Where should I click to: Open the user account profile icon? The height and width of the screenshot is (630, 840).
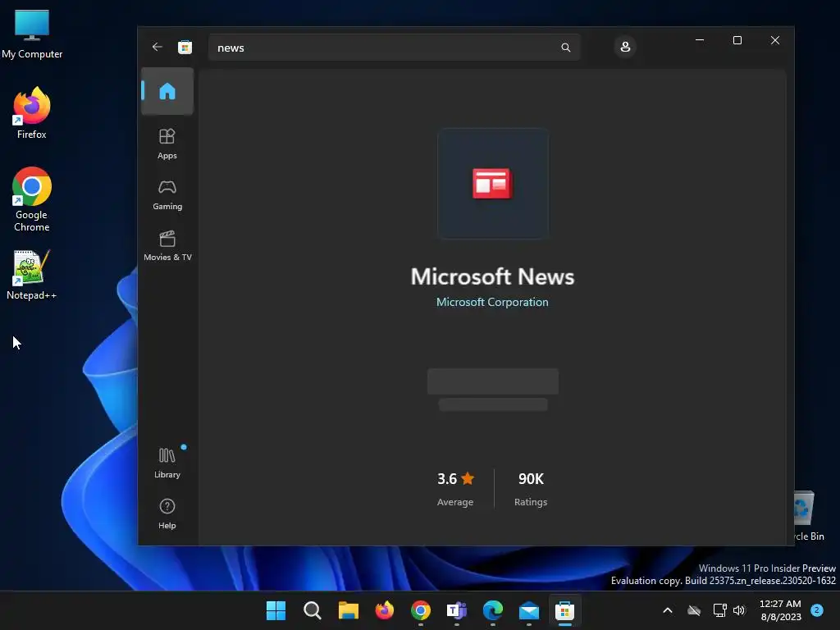coord(624,47)
